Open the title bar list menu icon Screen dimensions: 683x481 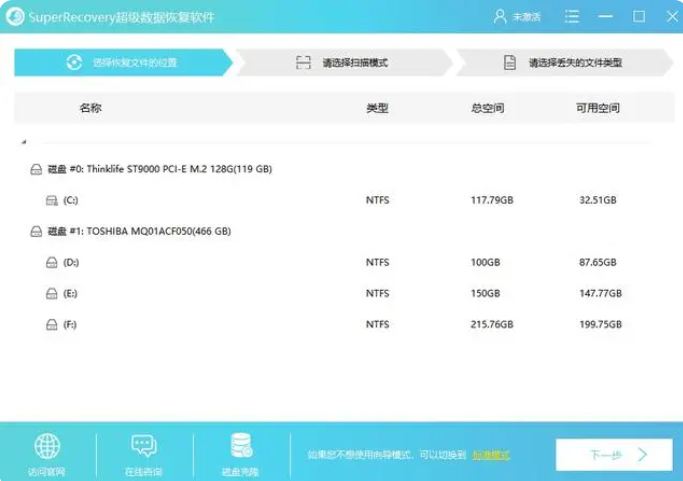[x=571, y=16]
